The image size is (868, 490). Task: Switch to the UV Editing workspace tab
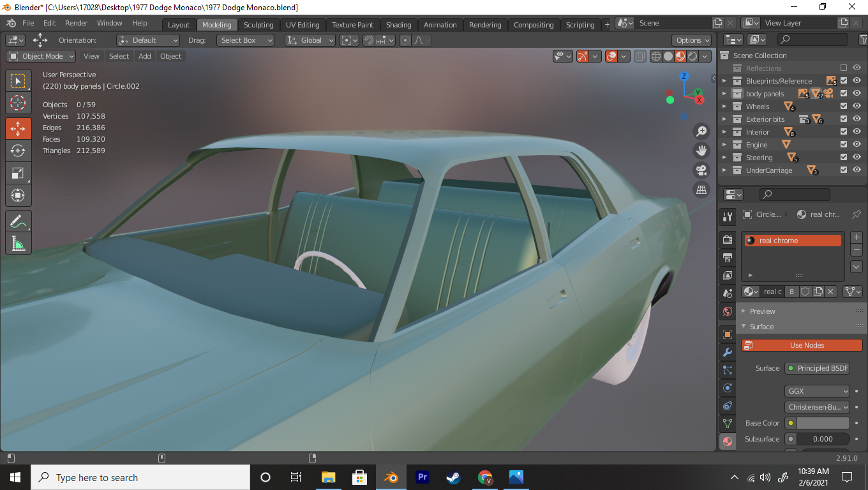(x=303, y=25)
